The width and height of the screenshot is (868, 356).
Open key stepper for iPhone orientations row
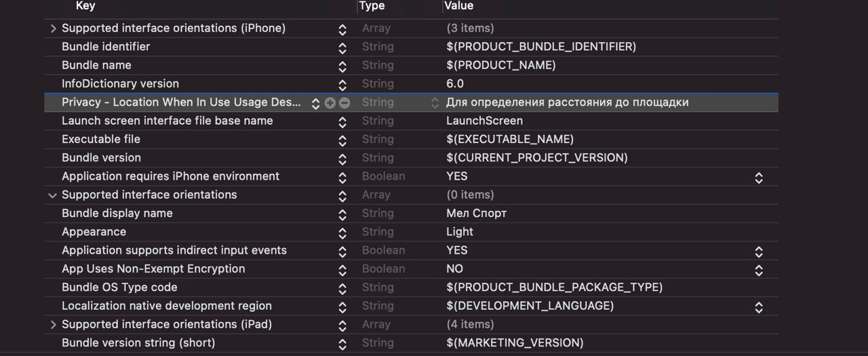342,30
